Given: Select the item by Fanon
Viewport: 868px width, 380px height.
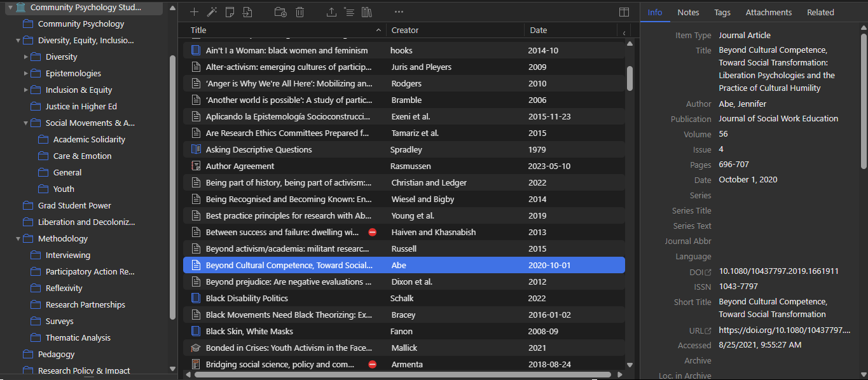Looking at the screenshot, I should (x=404, y=331).
